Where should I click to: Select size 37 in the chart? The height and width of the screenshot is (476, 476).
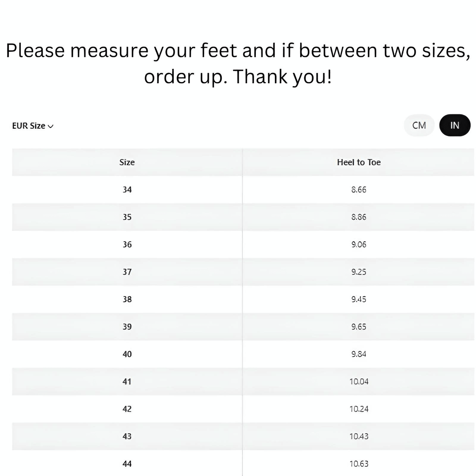click(x=128, y=272)
